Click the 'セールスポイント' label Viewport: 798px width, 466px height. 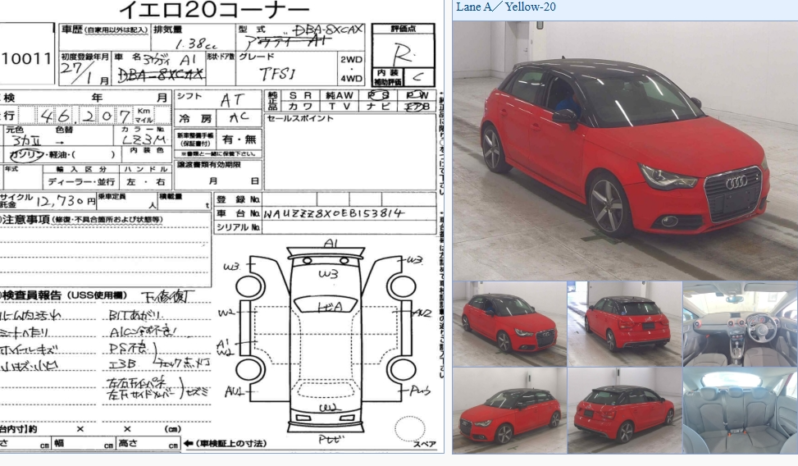coord(300,119)
